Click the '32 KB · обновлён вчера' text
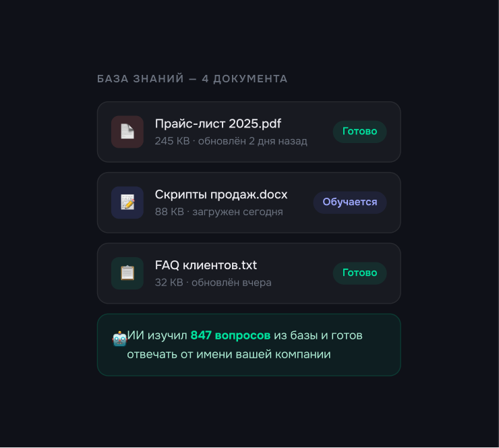 (x=213, y=283)
